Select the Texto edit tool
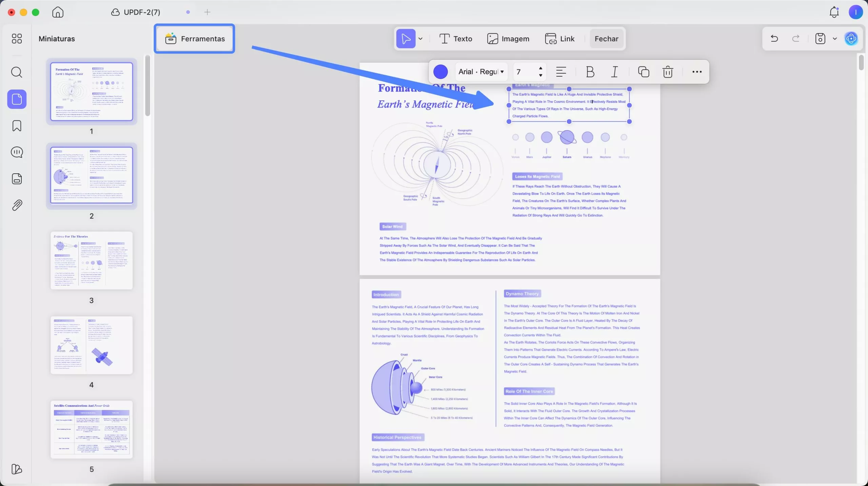868x486 pixels. tap(455, 39)
